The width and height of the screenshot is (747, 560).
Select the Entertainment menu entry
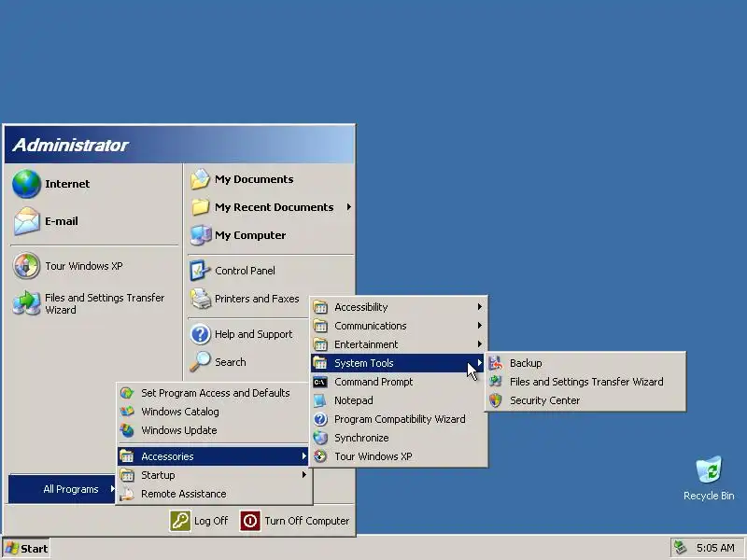(399, 344)
